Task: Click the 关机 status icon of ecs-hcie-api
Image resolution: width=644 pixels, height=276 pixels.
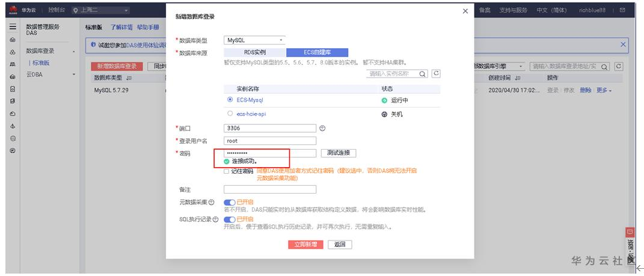Action: click(384, 114)
